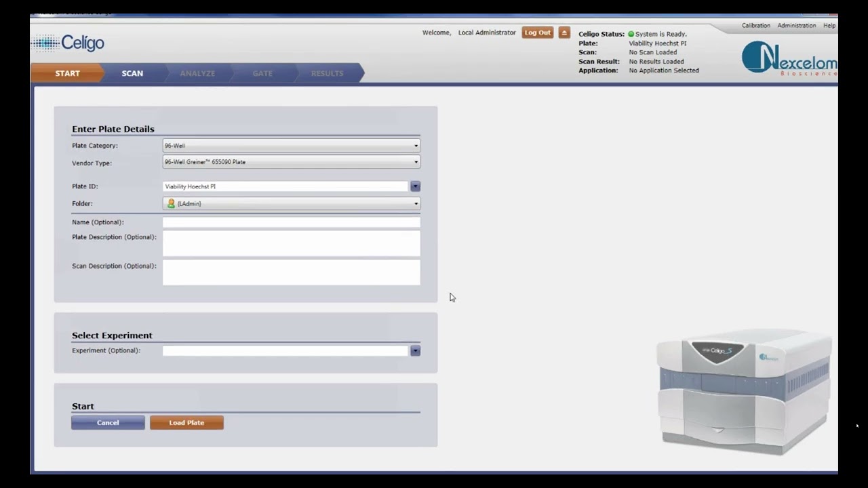The image size is (868, 488).
Task: Expand the Experiment dropdown arrow
Action: pyautogui.click(x=415, y=350)
